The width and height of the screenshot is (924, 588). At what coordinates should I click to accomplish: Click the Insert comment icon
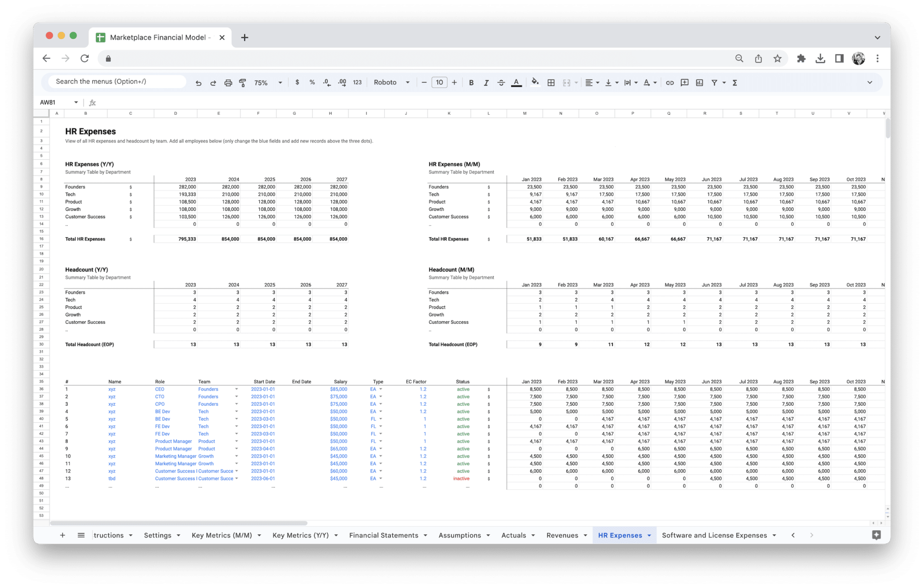coord(684,83)
